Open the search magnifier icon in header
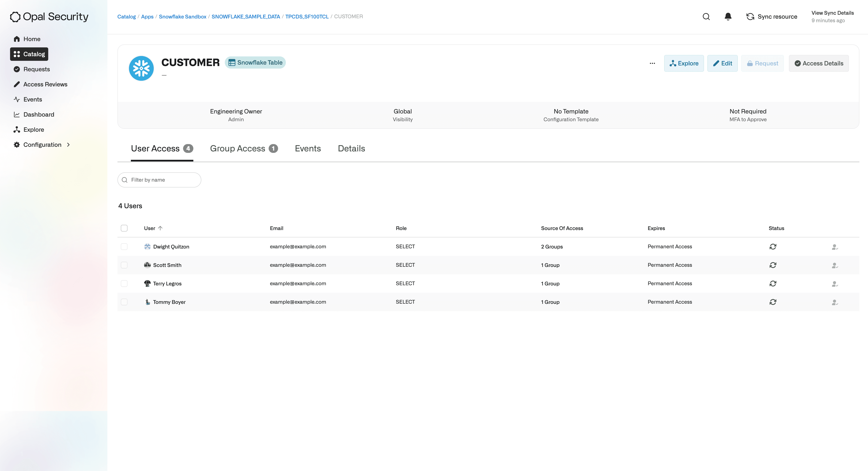The height and width of the screenshot is (471, 868). coord(706,17)
